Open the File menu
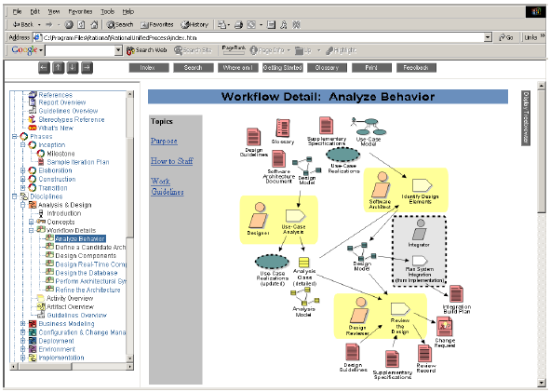550x392 pixels. [17, 11]
